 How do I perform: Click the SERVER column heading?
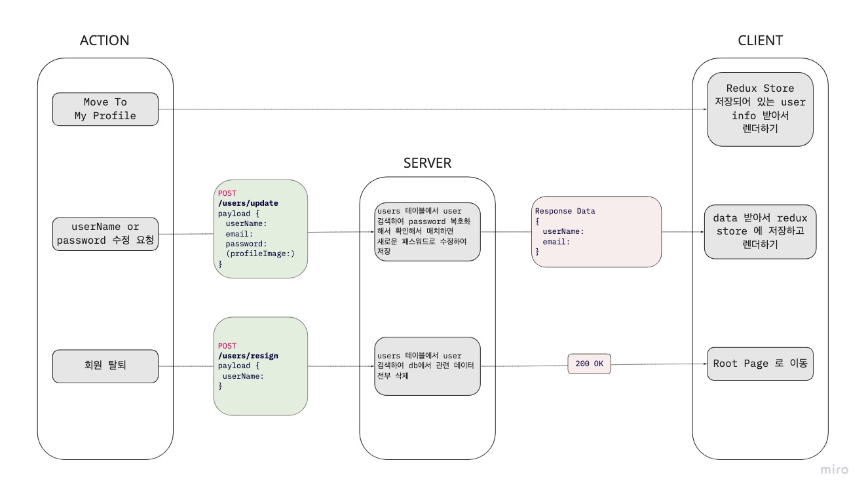pyautogui.click(x=427, y=163)
